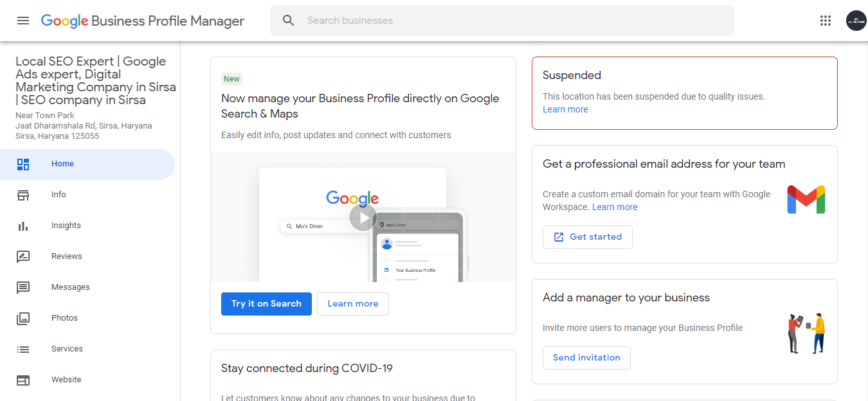Click the business address text
The image size is (868, 401).
[x=84, y=126]
